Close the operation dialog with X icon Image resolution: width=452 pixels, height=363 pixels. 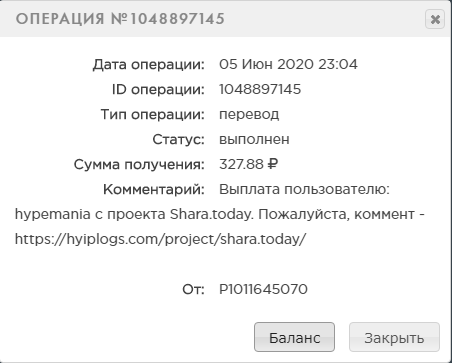(435, 19)
